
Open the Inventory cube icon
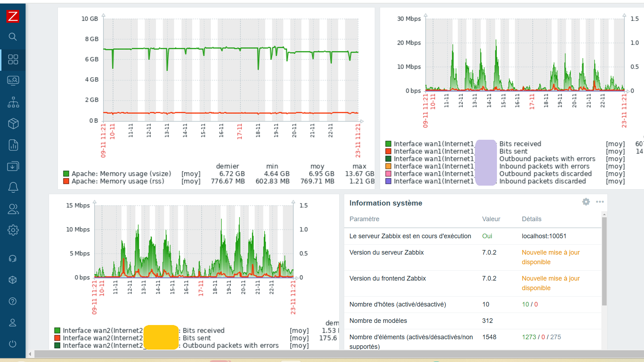coord(13,124)
